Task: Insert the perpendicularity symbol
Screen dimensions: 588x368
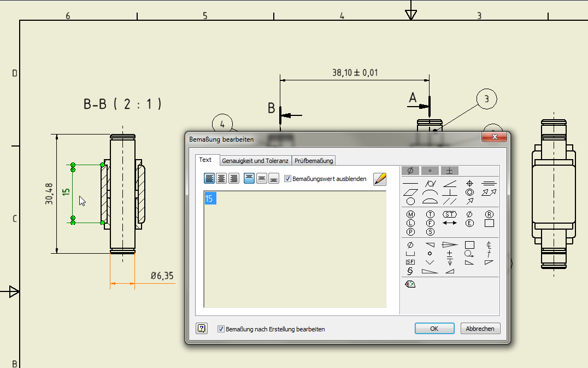Action: point(450,192)
